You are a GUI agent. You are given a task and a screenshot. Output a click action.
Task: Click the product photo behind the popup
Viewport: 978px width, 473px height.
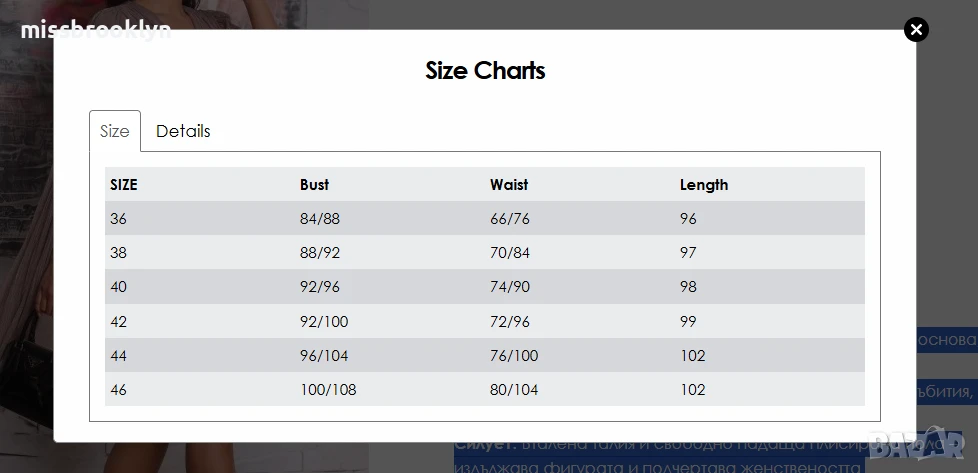point(27,250)
